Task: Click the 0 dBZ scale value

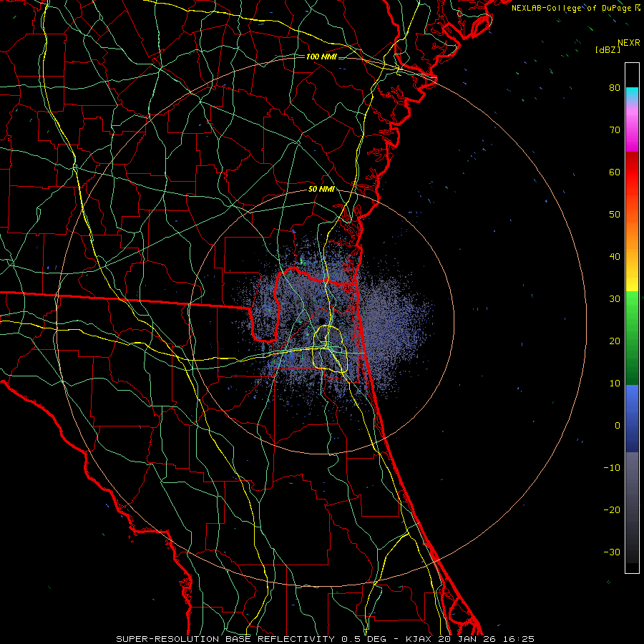Action: [x=618, y=426]
